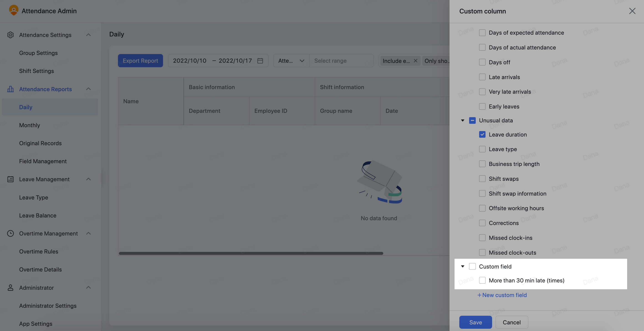Open the 'Atte...' dropdown

pyautogui.click(x=291, y=61)
